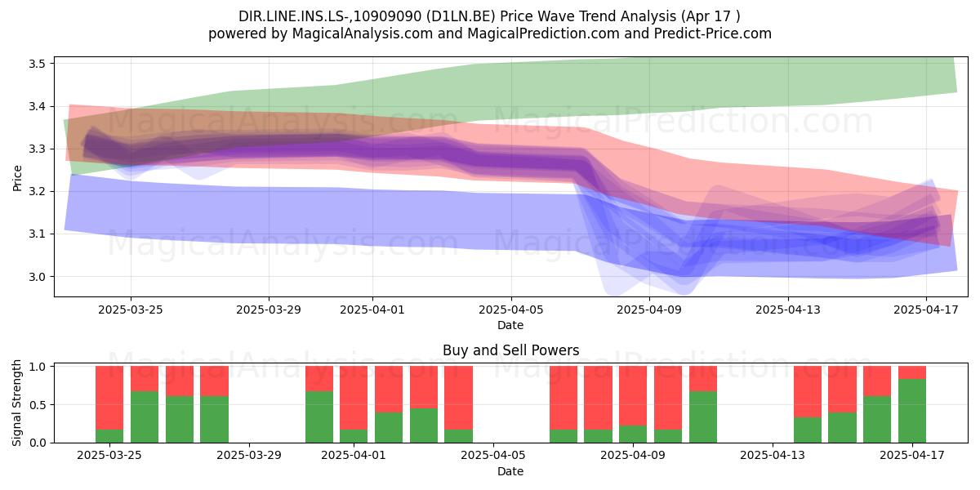Click the 3.5 price axis tick label

(x=38, y=64)
